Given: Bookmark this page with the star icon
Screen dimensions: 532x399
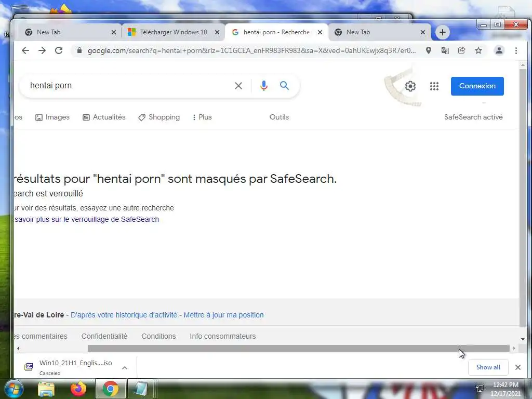Looking at the screenshot, I should pyautogui.click(x=478, y=50).
